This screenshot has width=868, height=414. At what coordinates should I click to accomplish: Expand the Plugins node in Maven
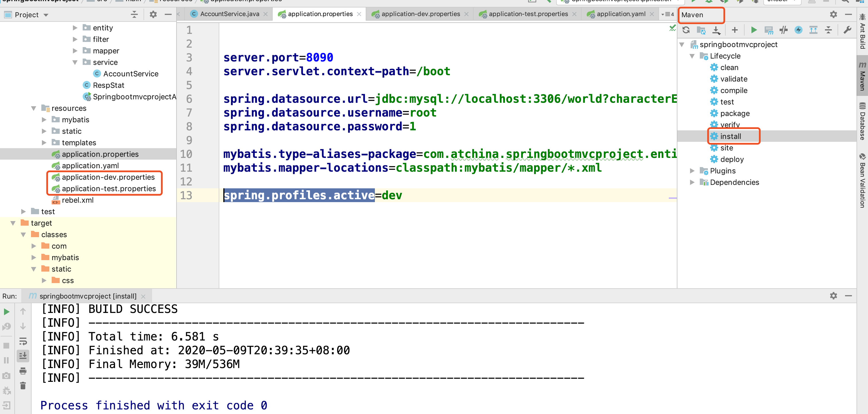(692, 171)
